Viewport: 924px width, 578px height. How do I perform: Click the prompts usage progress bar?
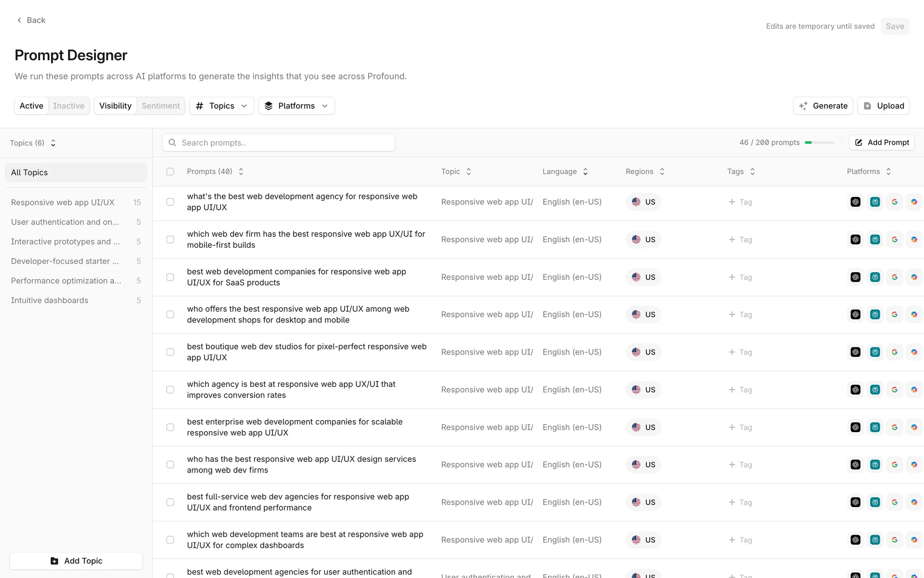[819, 143]
